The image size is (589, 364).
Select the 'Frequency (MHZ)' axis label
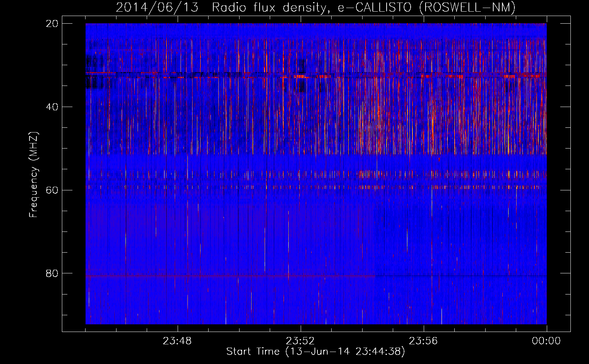point(33,175)
